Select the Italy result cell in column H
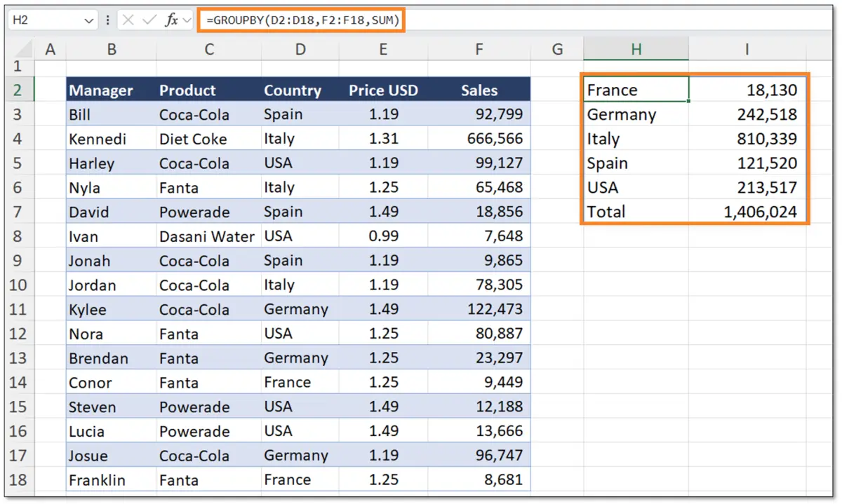 [x=636, y=139]
